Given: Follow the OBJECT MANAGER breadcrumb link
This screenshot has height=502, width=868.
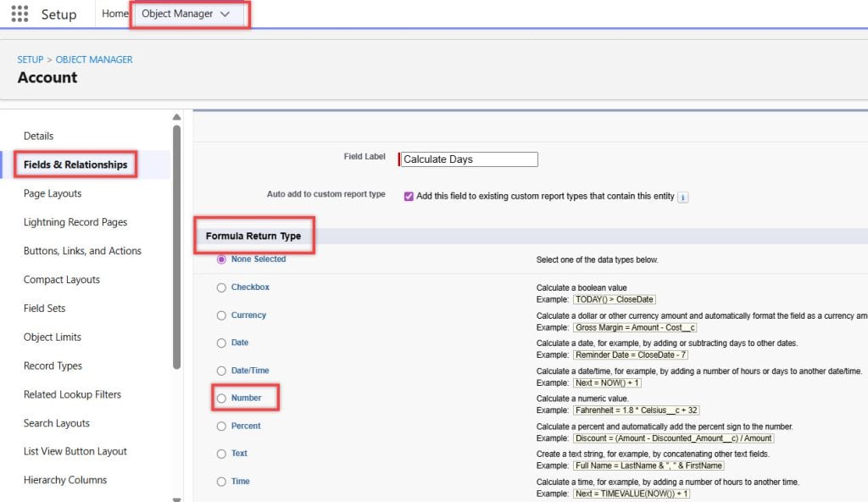Looking at the screenshot, I should coord(94,59).
